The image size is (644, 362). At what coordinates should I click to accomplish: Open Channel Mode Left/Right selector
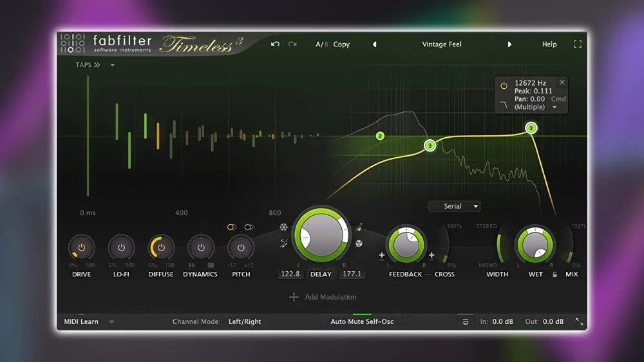click(x=245, y=321)
